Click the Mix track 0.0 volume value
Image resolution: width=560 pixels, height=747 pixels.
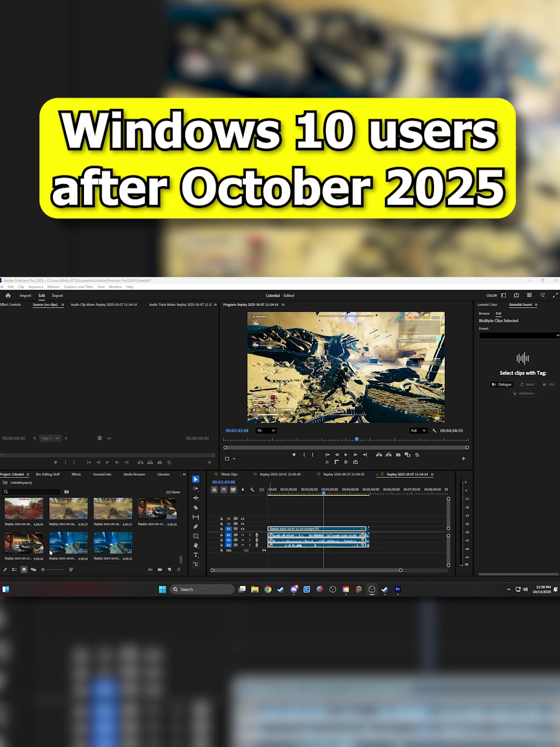[x=246, y=550]
